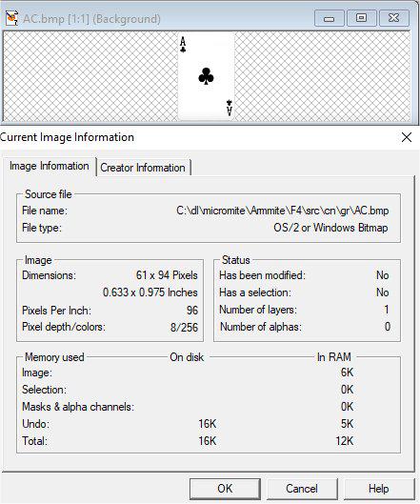Click the Pixel depth/colors 8/256 value

pos(184,327)
